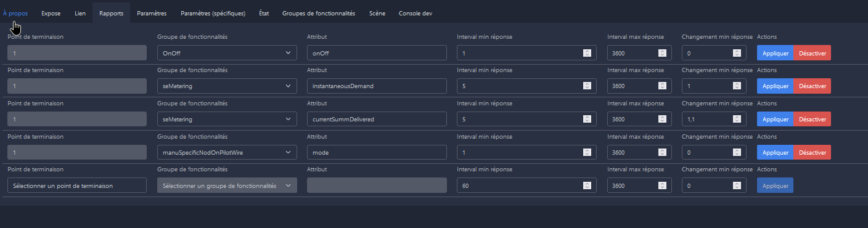Open Sélectionner un groupe de fonctionnalités dropdown
868x228 pixels.
click(x=227, y=185)
